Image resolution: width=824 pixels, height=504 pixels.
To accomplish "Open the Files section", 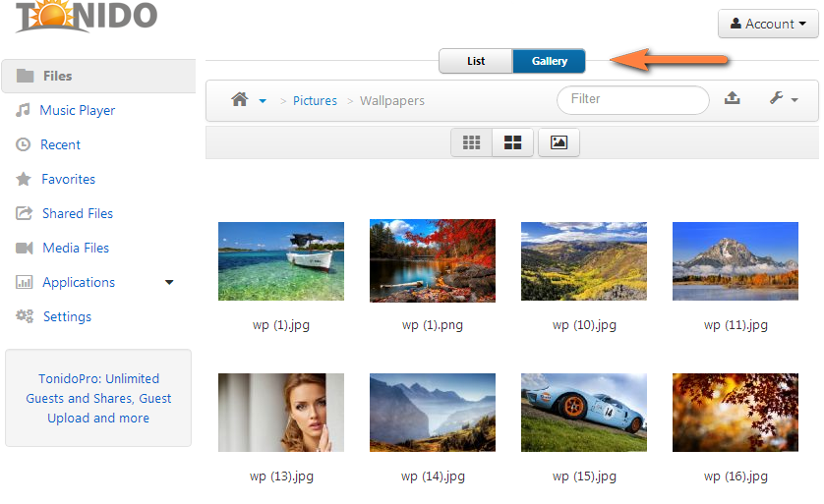I will (x=98, y=76).
